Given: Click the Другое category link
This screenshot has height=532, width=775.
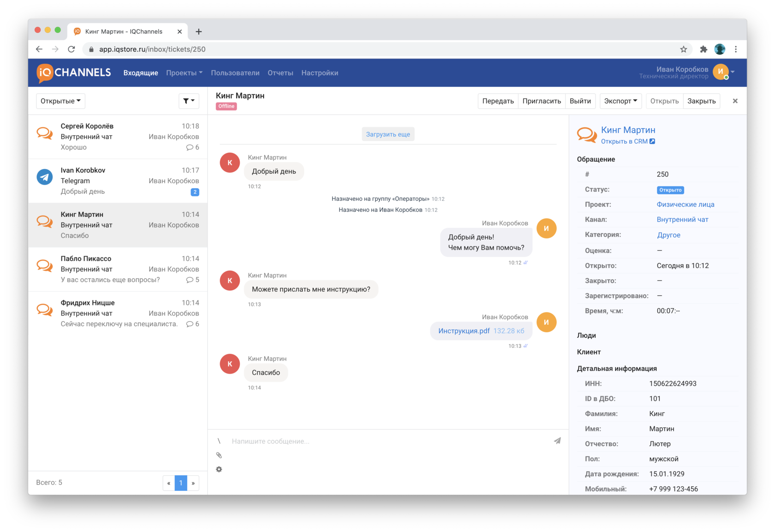Looking at the screenshot, I should point(668,235).
